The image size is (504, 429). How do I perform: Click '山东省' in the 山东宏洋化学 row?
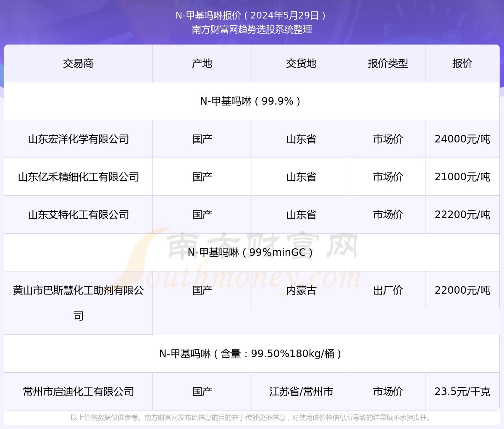pos(302,139)
